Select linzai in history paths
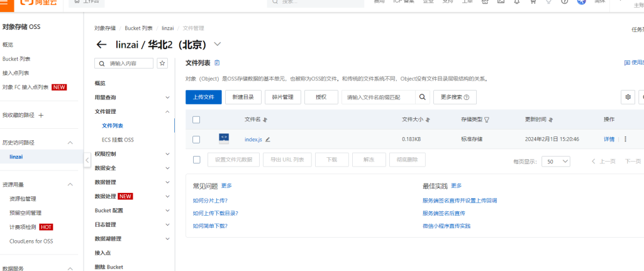Viewport: 644px width, 271px height. coord(16,157)
